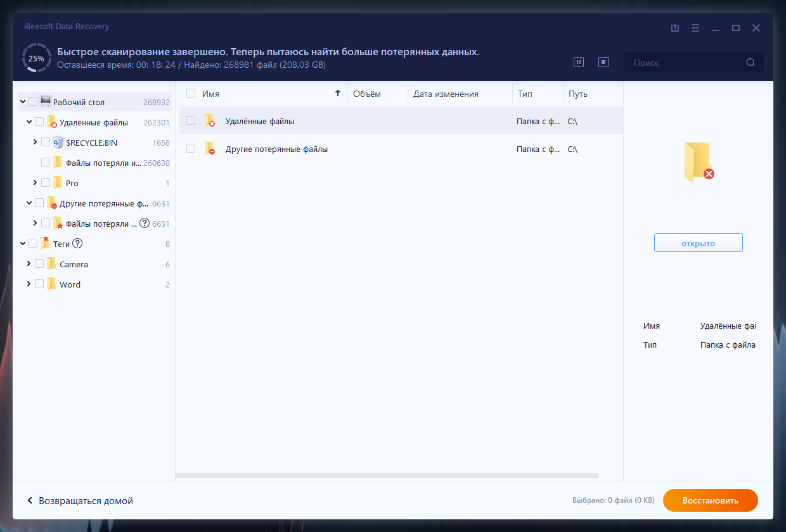The height and width of the screenshot is (532, 786).
Task: Click Выбрано: 0 файл (0 KB) status text
Action: coord(613,500)
